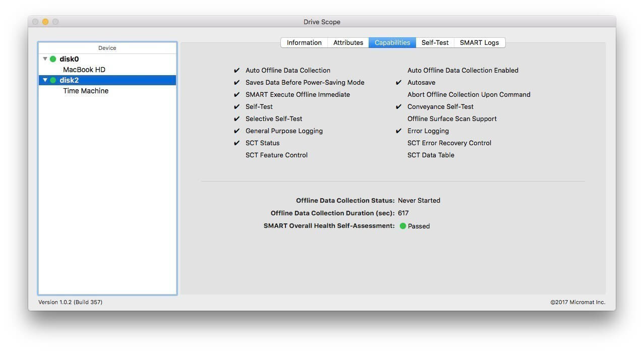Click checkmark next to Auto Offline Data Collection
This screenshot has height=351, width=644.
pyautogui.click(x=237, y=70)
